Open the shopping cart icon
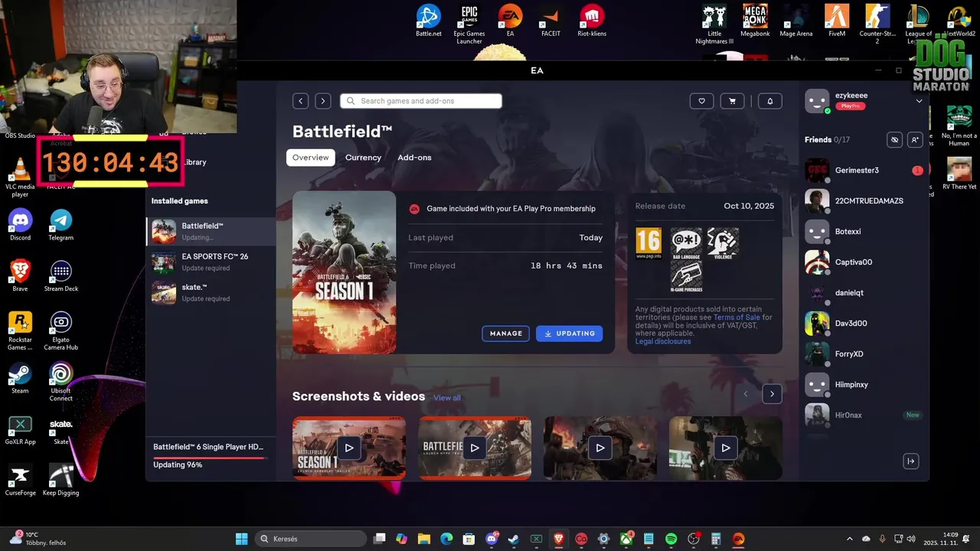 732,101
